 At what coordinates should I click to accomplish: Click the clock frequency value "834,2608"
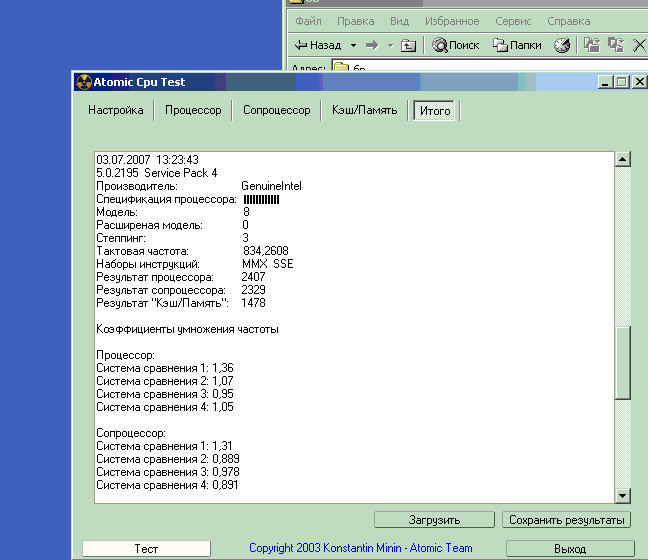tap(266, 251)
